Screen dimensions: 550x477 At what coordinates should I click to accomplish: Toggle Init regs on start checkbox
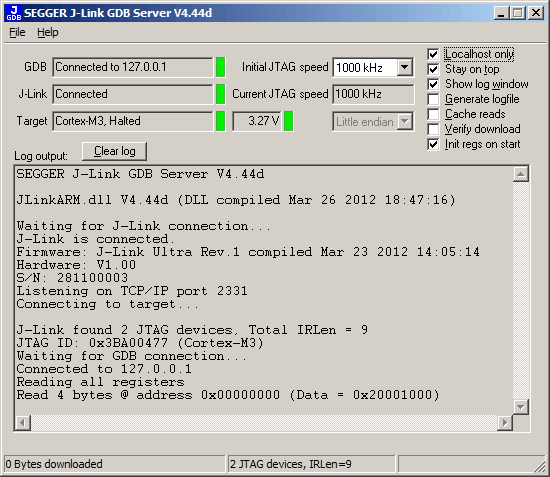pos(433,144)
